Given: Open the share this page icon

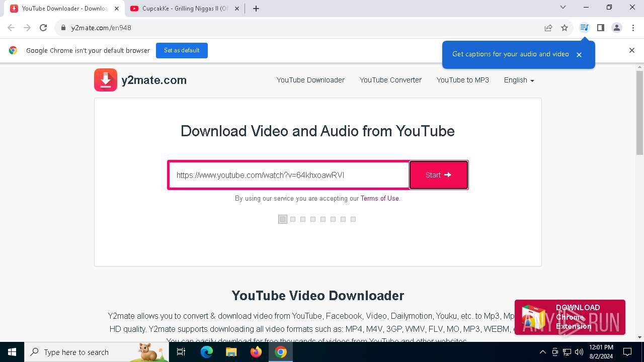Looking at the screenshot, I should point(548,28).
